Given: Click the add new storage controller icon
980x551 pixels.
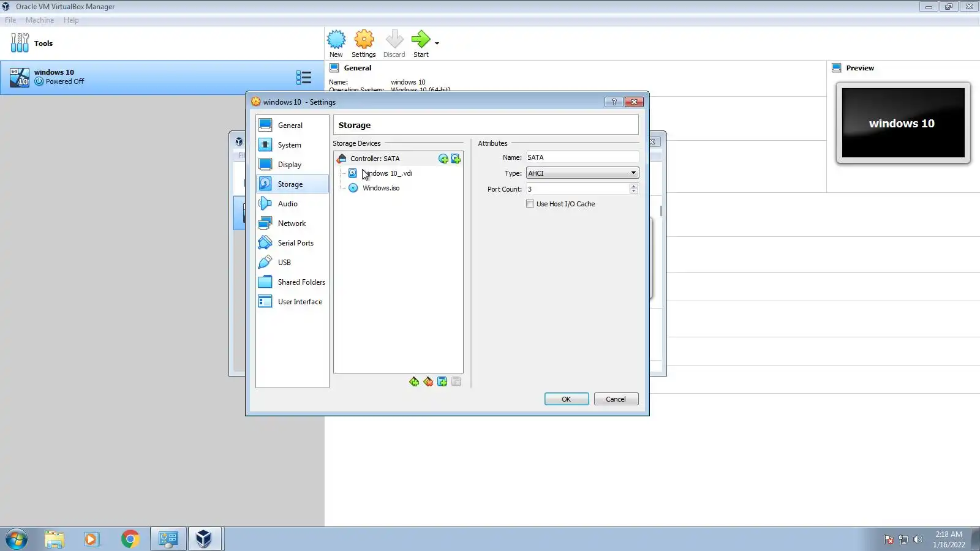Looking at the screenshot, I should point(414,382).
